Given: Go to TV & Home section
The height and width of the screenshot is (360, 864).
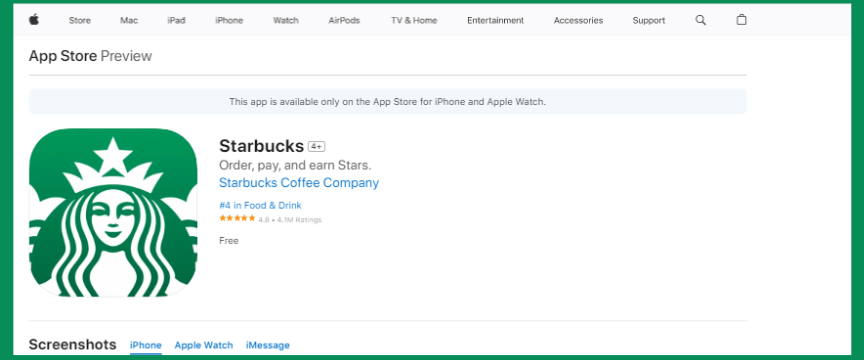Looking at the screenshot, I should pos(414,20).
